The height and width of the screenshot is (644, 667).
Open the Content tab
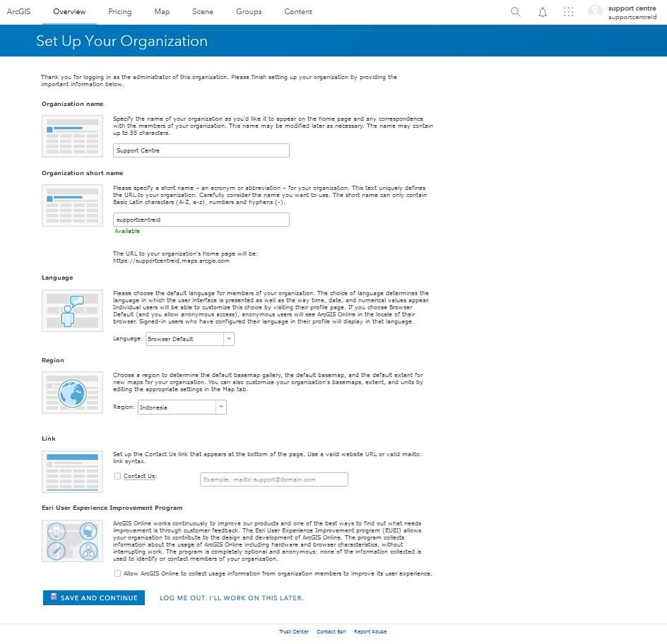[298, 11]
